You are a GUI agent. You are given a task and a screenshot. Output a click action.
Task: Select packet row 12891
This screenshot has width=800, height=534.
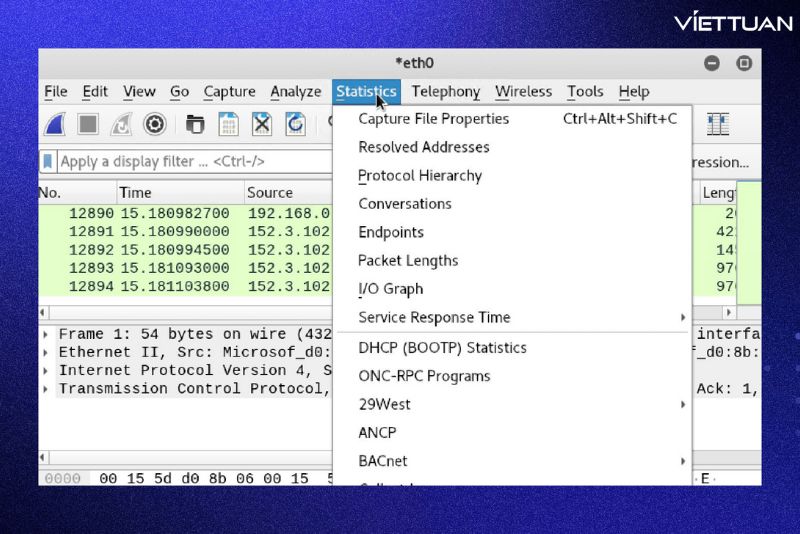[x=185, y=232]
